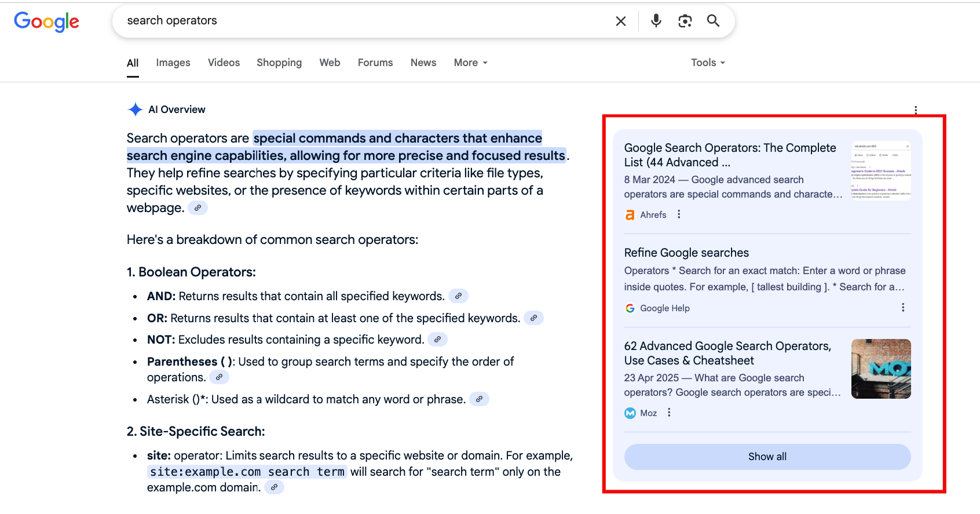Open three-dot menu beside Ahrefs source
Screen dimensions: 980x514
[679, 214]
